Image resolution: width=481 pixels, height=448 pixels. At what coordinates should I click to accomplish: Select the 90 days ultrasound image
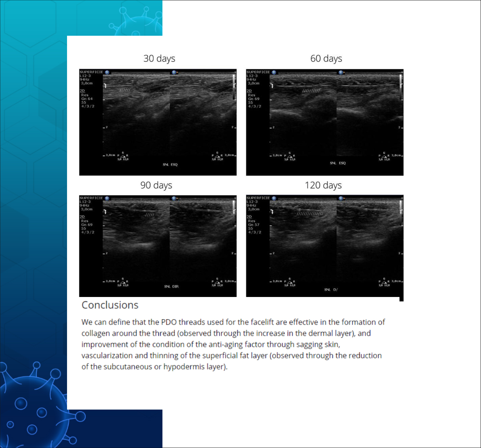coord(158,246)
